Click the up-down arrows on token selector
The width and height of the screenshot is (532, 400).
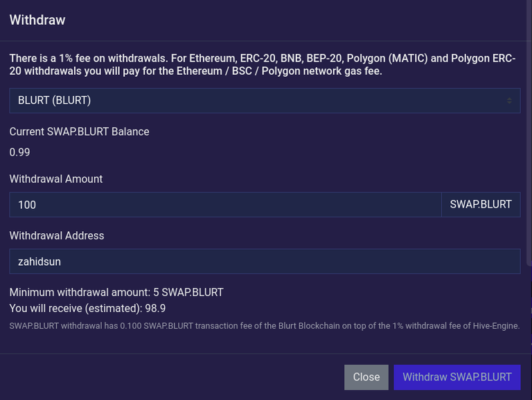pyautogui.click(x=509, y=100)
